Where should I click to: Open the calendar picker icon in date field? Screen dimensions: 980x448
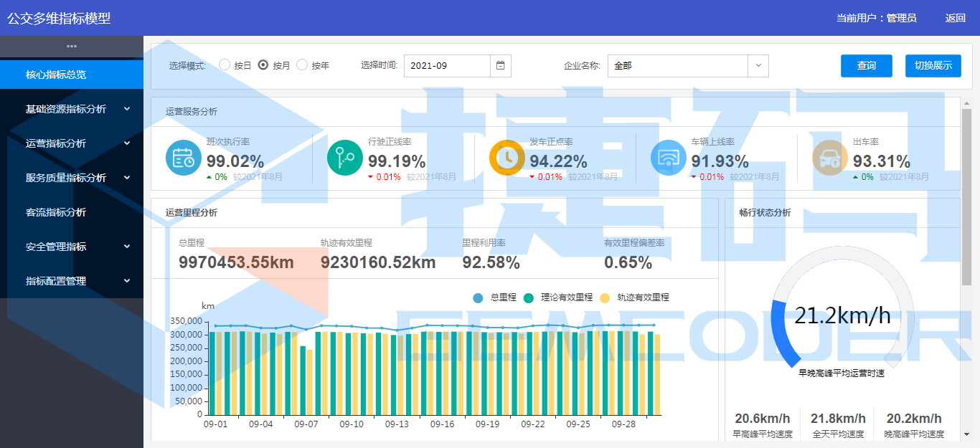click(501, 65)
